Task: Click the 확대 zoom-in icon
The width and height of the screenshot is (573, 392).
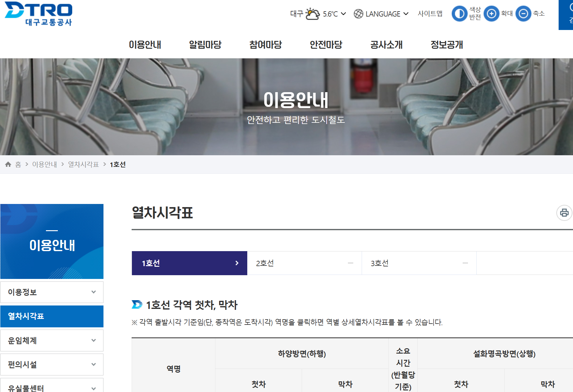Action: tap(491, 14)
